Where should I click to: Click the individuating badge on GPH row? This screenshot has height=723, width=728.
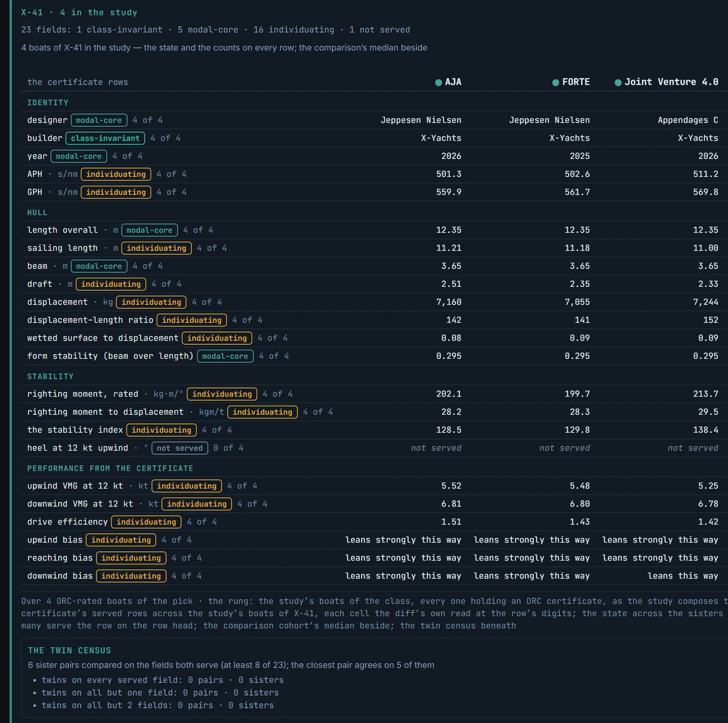pos(116,192)
